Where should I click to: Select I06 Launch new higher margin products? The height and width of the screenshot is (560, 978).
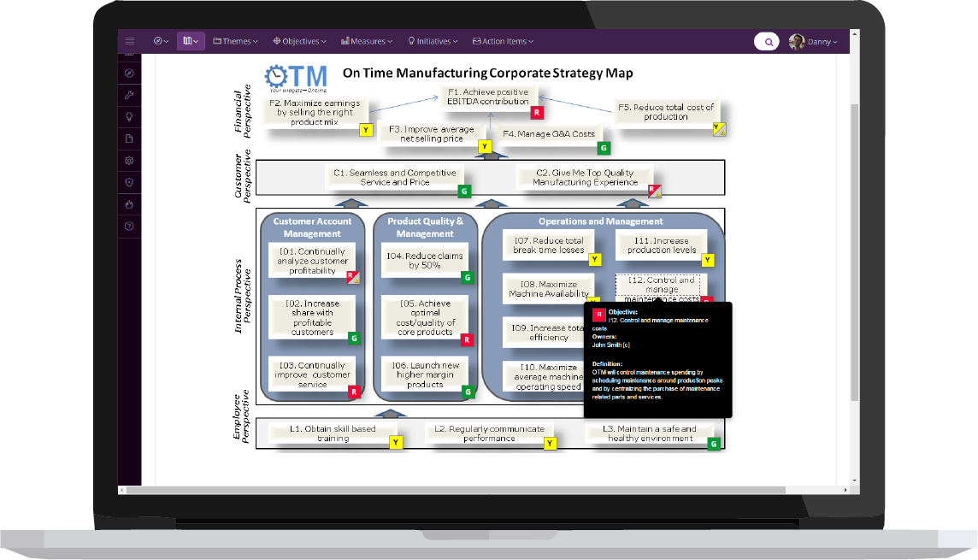pyautogui.click(x=425, y=374)
